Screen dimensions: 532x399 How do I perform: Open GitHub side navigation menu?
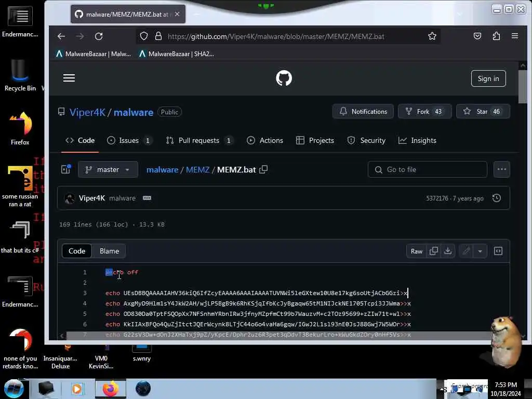tap(69, 78)
